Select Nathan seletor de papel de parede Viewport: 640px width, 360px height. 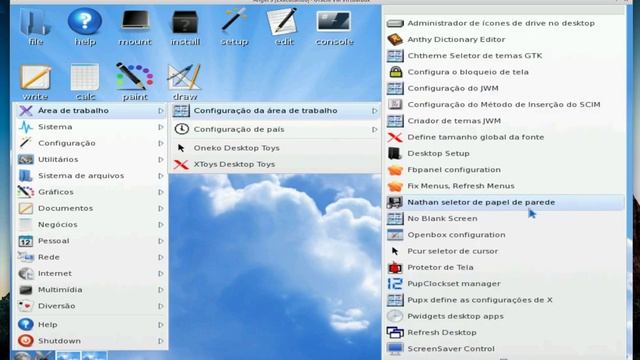504,202
